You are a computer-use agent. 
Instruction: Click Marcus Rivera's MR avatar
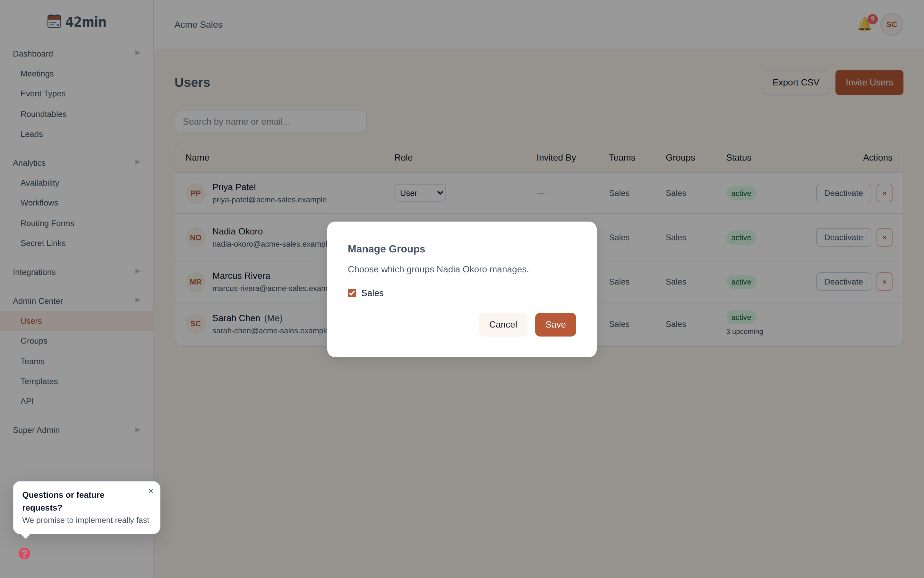(x=195, y=282)
